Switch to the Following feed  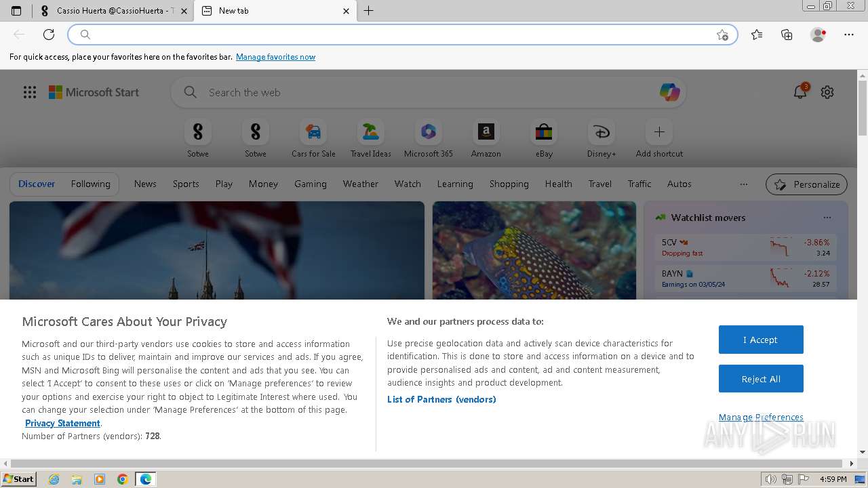click(x=90, y=184)
